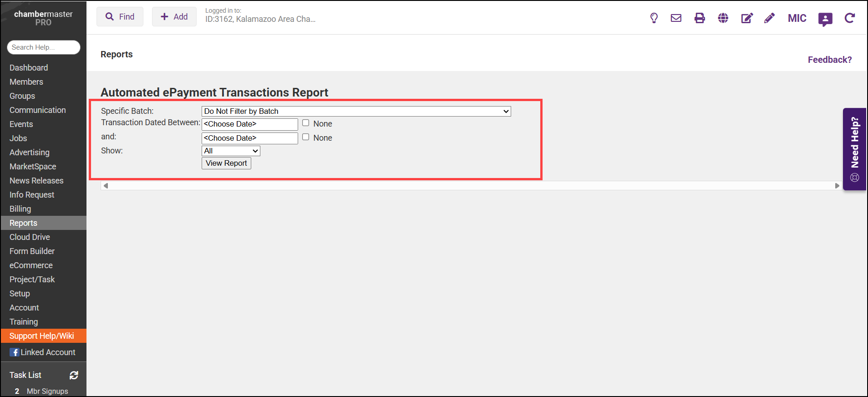Click the right arrow of horizontal scrollbar
Screen dimensions: 868x397
pos(837,186)
